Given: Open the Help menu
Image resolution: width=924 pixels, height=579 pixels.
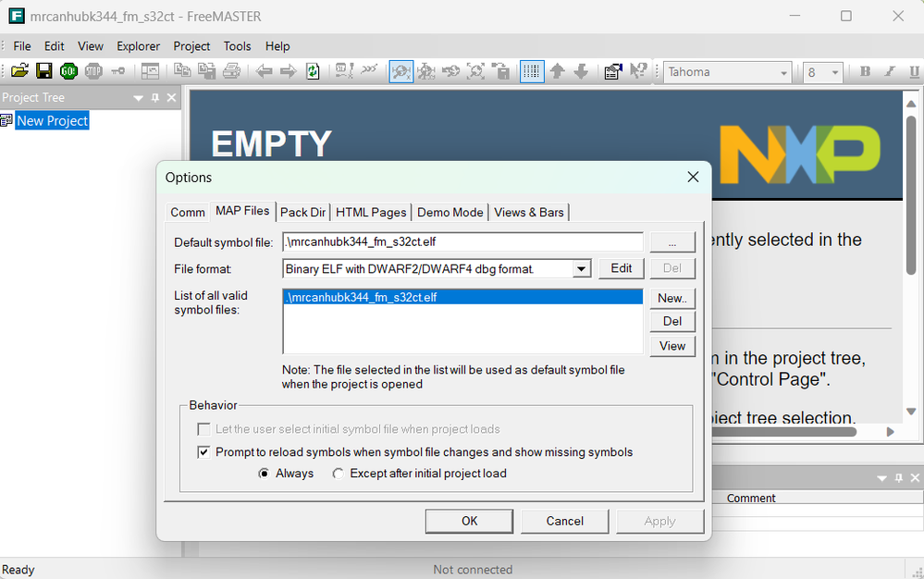Looking at the screenshot, I should (277, 46).
